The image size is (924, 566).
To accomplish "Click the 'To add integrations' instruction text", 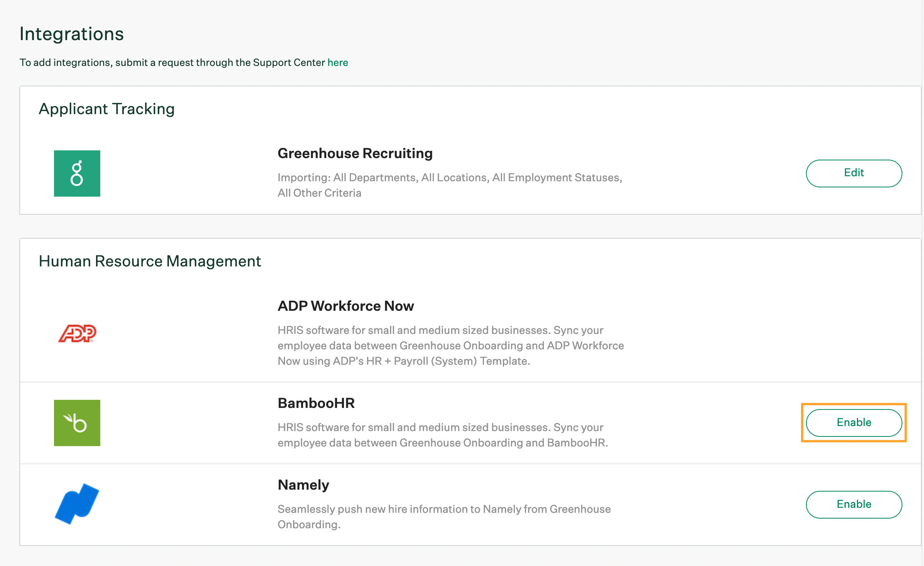I will [172, 62].
